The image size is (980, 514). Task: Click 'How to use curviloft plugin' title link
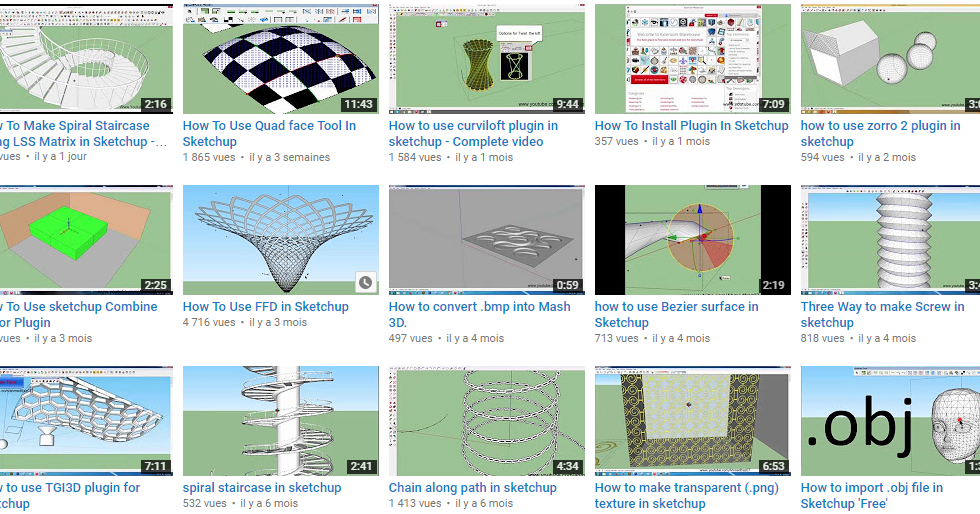[473, 133]
